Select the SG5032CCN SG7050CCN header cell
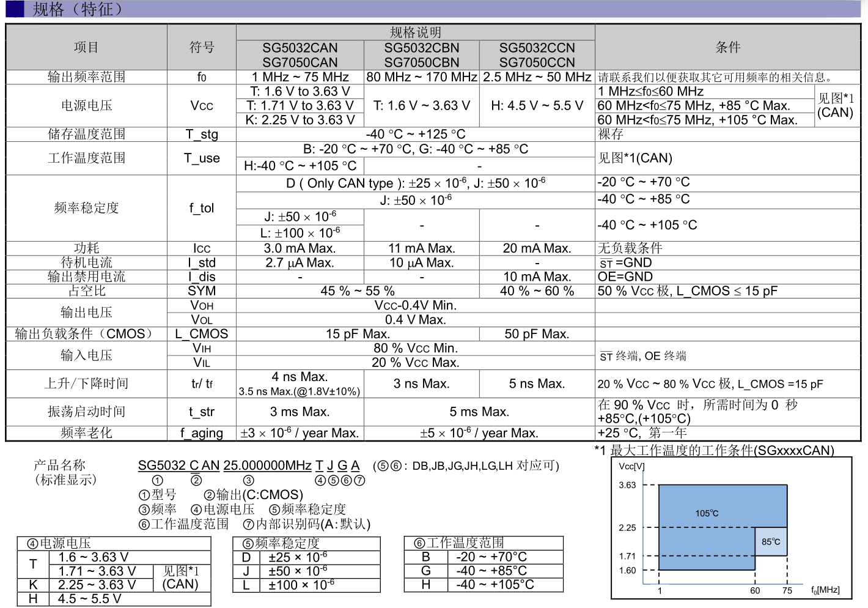 coord(537,55)
